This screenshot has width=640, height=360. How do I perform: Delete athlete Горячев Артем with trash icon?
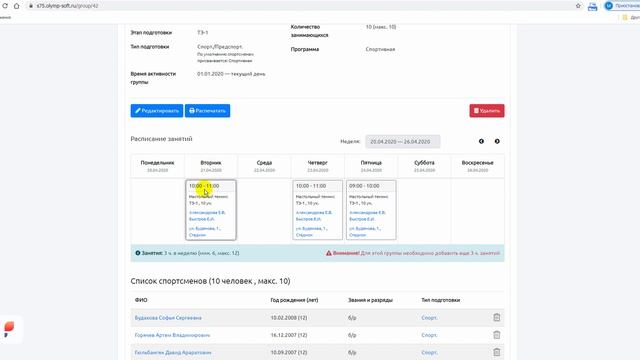(496, 335)
